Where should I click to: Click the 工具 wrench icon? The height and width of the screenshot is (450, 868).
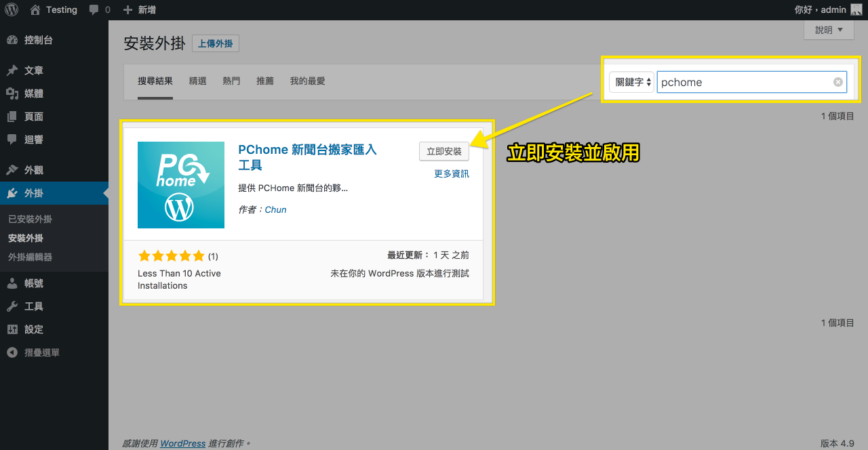click(x=12, y=306)
